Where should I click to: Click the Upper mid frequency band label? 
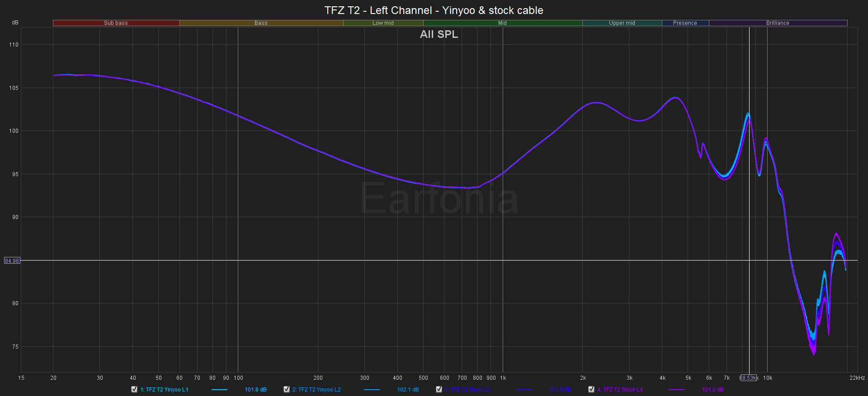point(622,23)
